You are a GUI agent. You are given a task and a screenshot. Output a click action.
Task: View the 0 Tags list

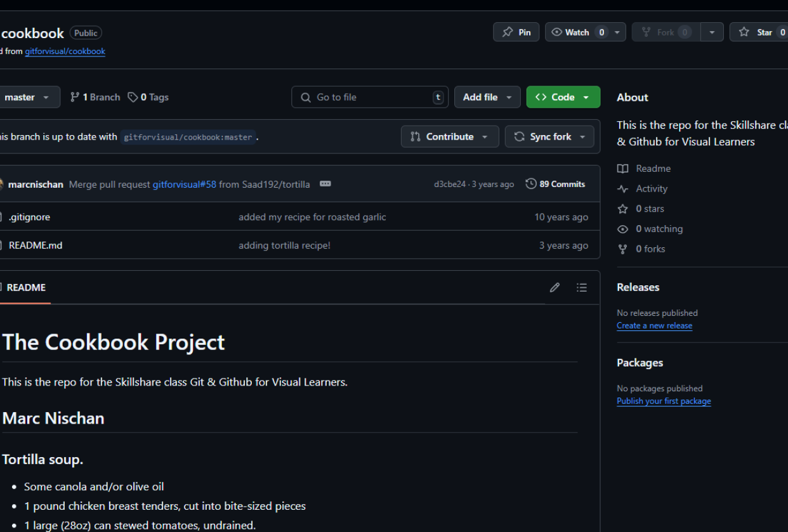click(x=148, y=97)
